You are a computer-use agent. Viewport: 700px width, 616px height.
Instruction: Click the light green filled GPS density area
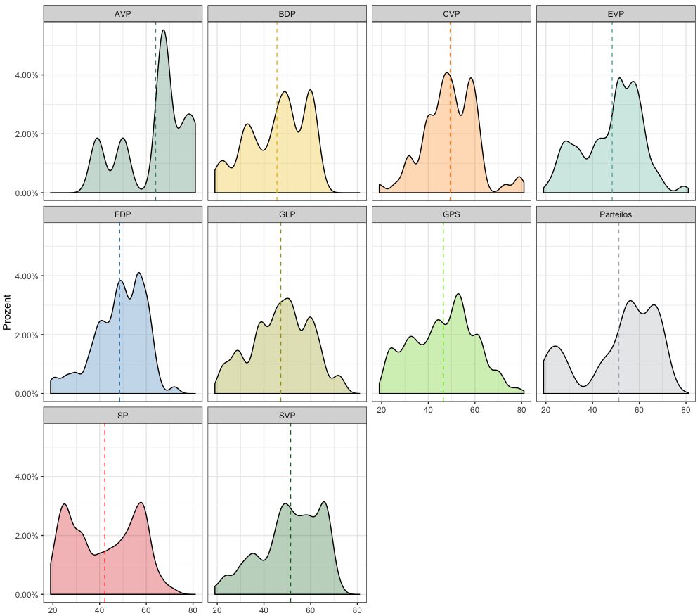(450, 366)
